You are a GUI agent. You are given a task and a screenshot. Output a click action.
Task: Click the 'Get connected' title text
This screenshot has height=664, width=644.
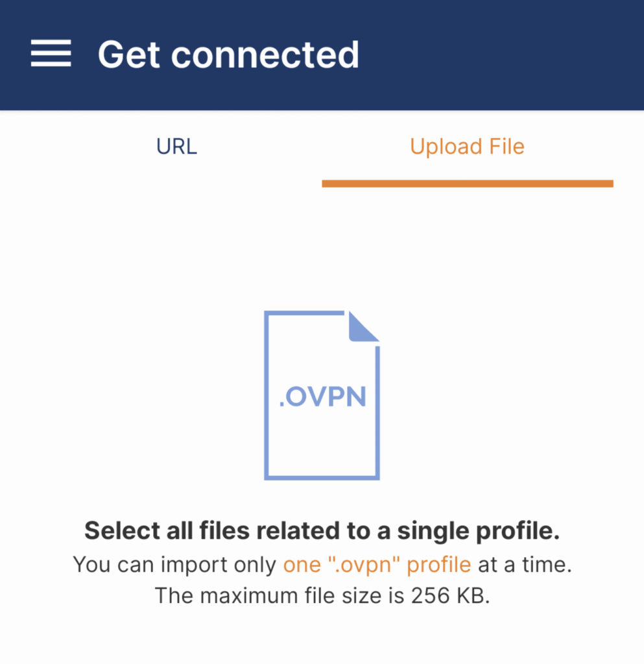[x=229, y=54]
